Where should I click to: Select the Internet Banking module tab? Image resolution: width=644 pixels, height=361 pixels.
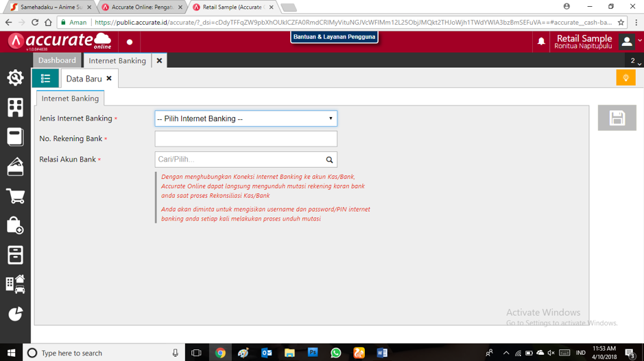tap(117, 61)
